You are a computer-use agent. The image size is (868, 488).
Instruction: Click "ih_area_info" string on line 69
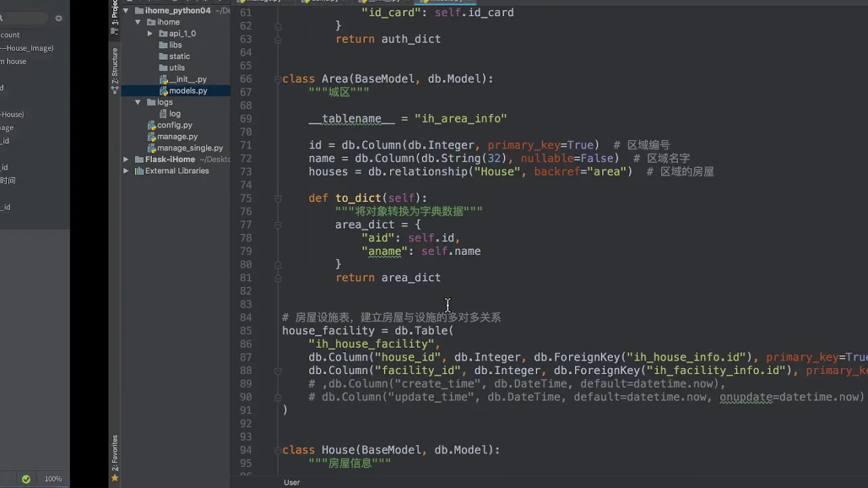460,119
